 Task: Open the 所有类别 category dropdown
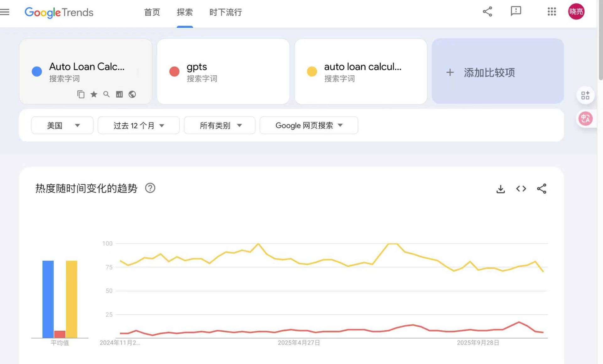[220, 125]
